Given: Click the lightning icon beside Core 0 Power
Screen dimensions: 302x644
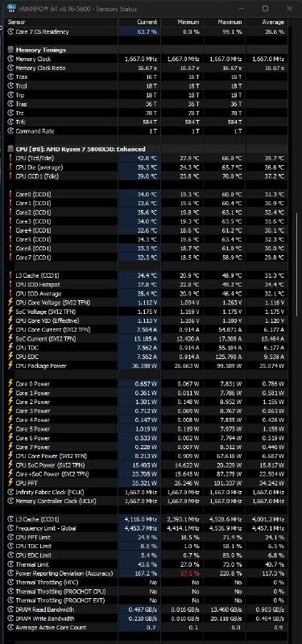Looking at the screenshot, I should (x=10, y=384).
